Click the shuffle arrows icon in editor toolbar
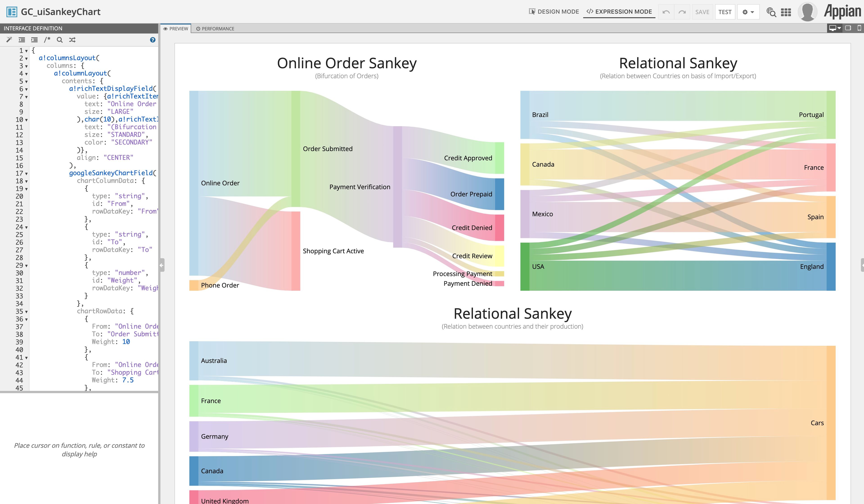This screenshot has width=864, height=504. [x=72, y=40]
